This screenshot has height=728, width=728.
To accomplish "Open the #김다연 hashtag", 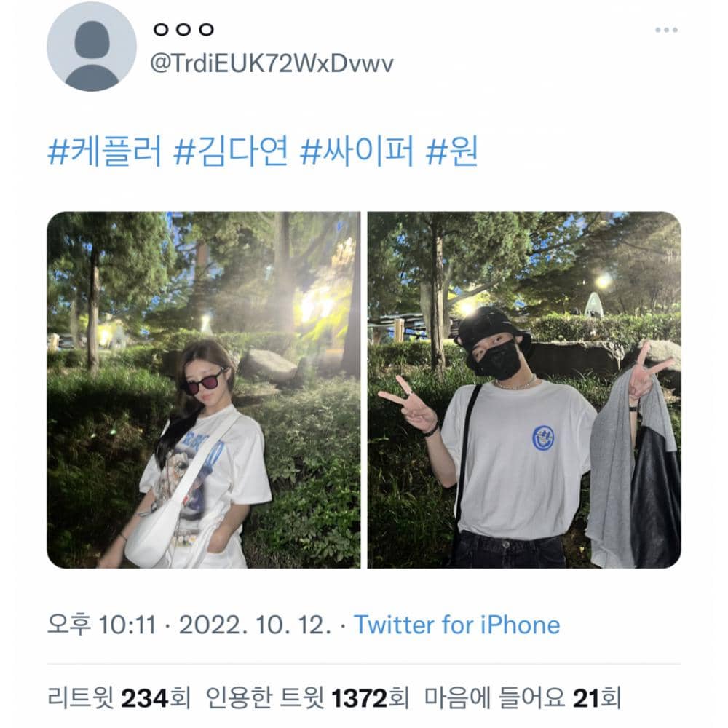I will coord(231,151).
